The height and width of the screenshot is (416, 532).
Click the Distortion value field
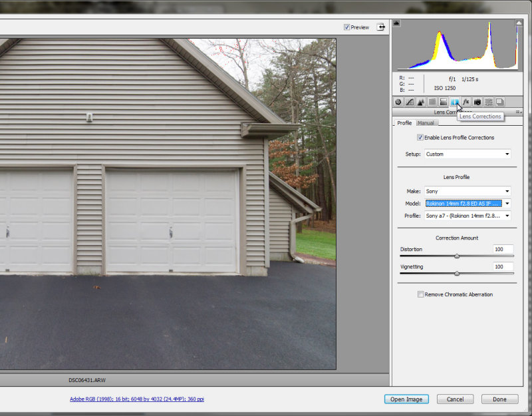503,249
